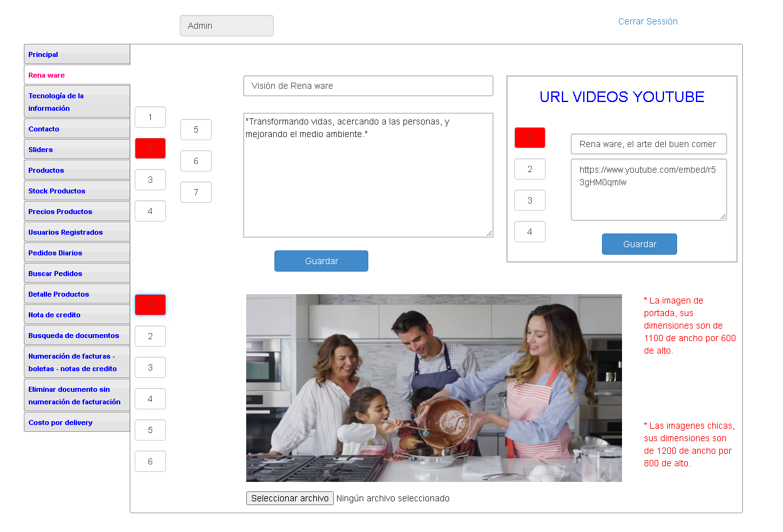783x532 pixels.
Task: Select text section button 5
Action: click(x=195, y=130)
